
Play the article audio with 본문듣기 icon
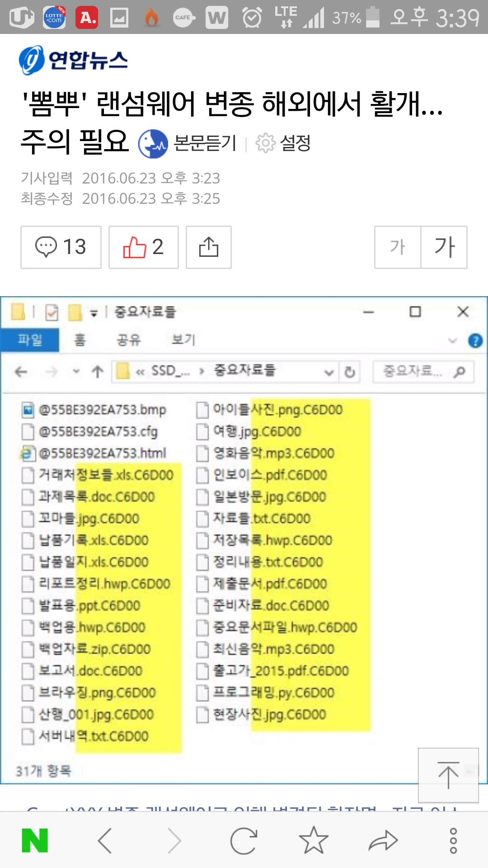click(153, 144)
